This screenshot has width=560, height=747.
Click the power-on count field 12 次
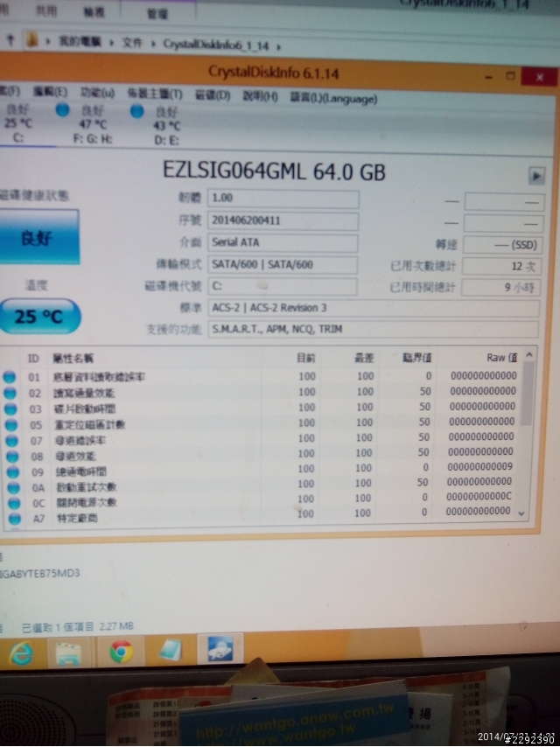pyautogui.click(x=502, y=266)
